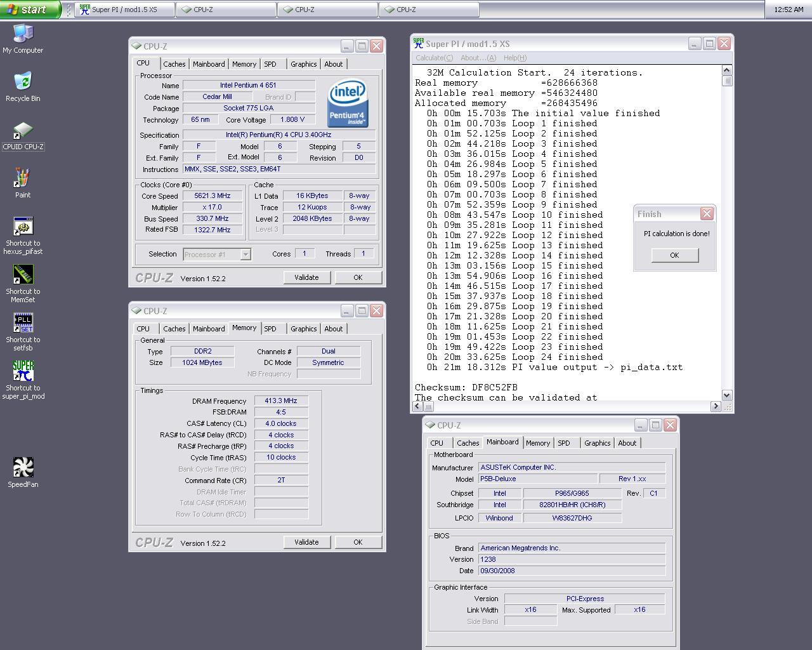Click CPU-Z title icon in Memory window
This screenshot has width=812, height=650.
pos(136,311)
